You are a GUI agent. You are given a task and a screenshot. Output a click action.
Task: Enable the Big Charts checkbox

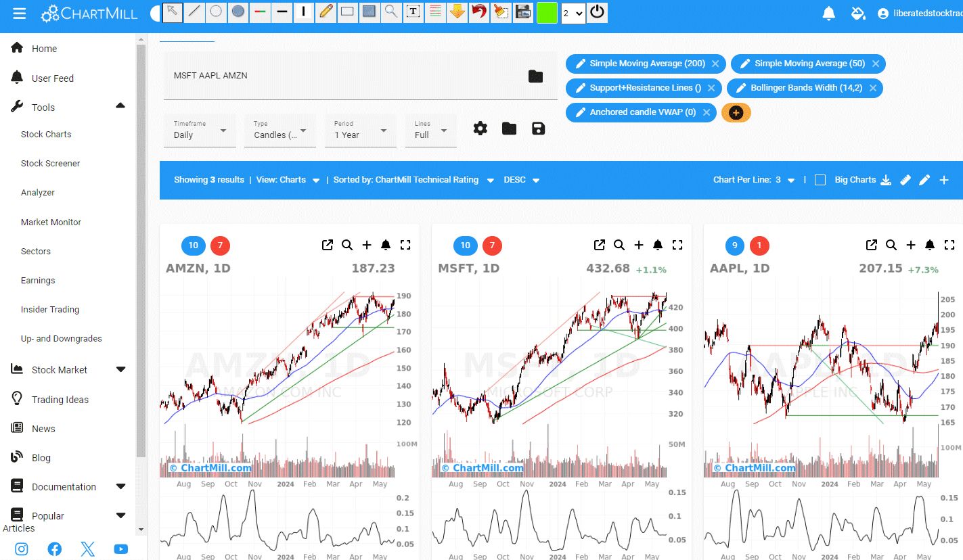coord(820,179)
